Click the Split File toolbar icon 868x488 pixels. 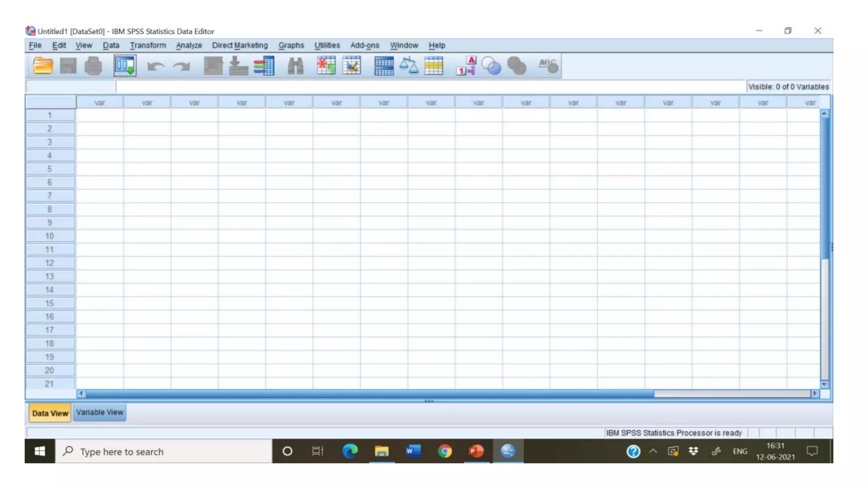pos(384,66)
